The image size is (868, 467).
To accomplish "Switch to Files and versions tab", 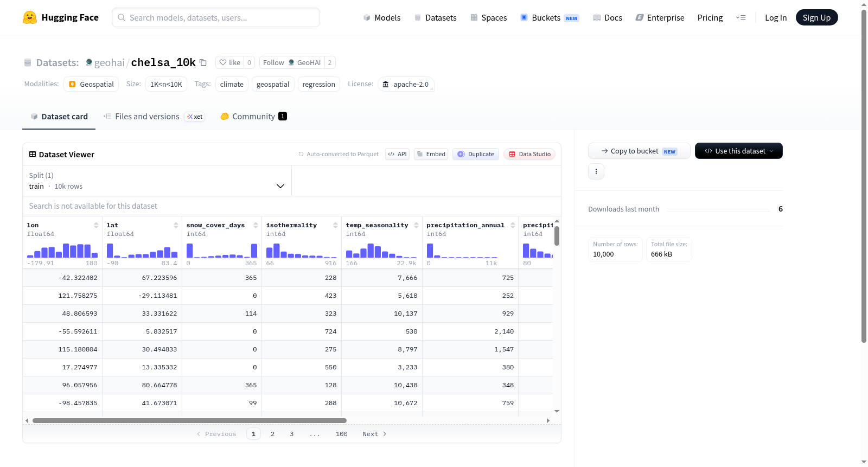I will (154, 117).
